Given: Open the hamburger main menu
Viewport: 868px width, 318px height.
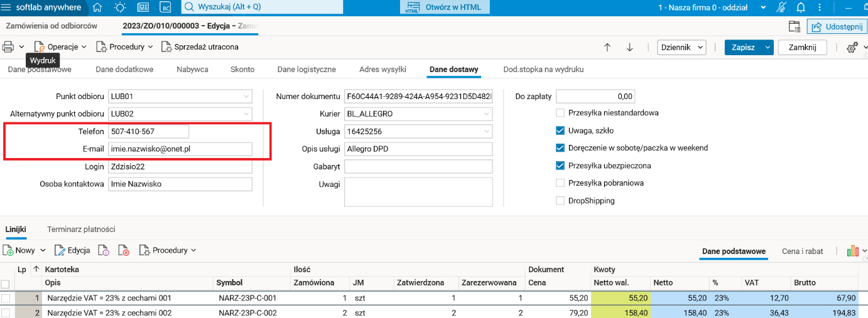Looking at the screenshot, I should (6, 8).
